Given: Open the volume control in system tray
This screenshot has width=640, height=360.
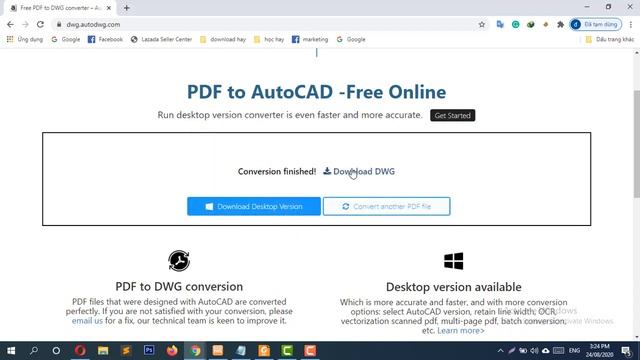Looking at the screenshot, I should point(534,351).
